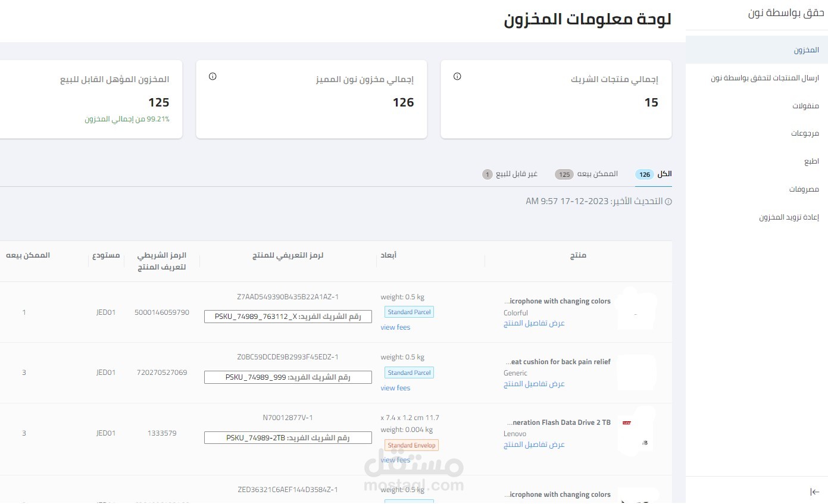Click the الممكن بيعه column header
Viewport: 828px width, 504px height.
coord(28,255)
